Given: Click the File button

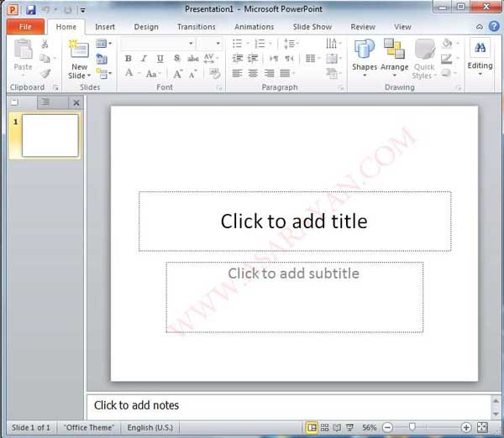Looking at the screenshot, I should click(x=25, y=27).
